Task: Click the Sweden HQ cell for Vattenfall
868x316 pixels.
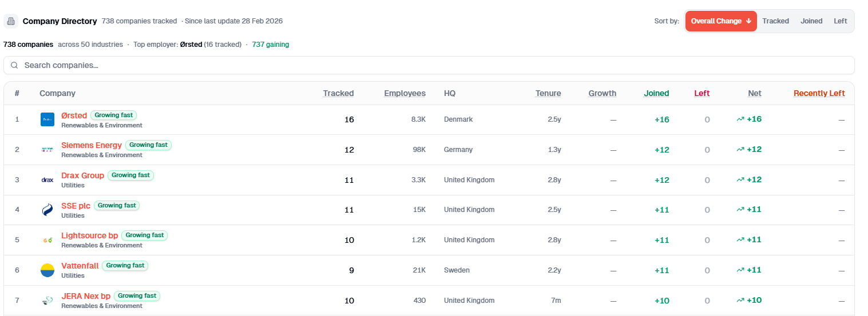Action: click(x=457, y=270)
